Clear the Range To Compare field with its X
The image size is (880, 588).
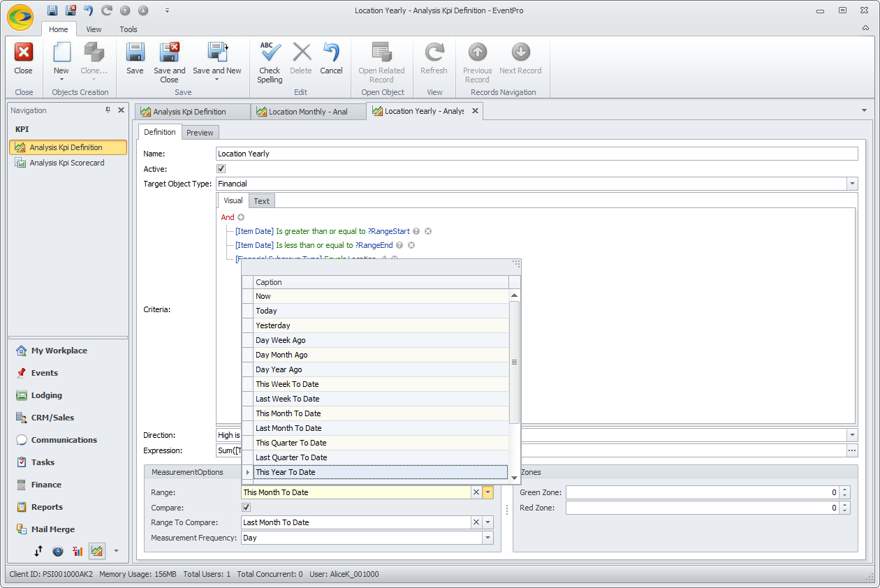point(476,522)
